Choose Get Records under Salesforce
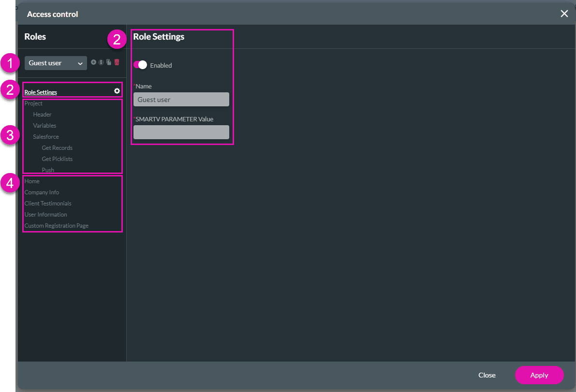 tap(57, 147)
